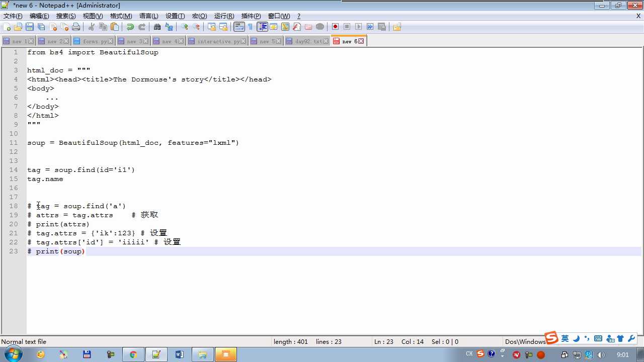644x362 pixels.
Task: Open the 格式(M) menu
Action: (x=121, y=16)
